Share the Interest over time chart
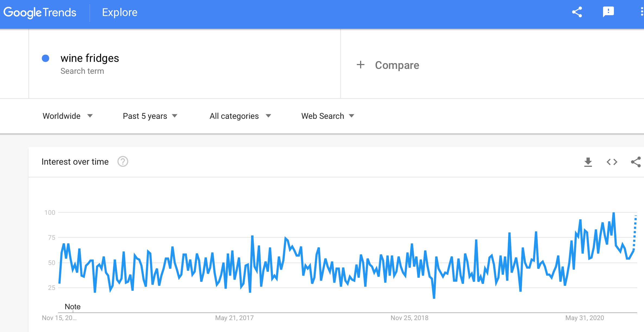Screen dimensions: 644x332 pos(636,162)
